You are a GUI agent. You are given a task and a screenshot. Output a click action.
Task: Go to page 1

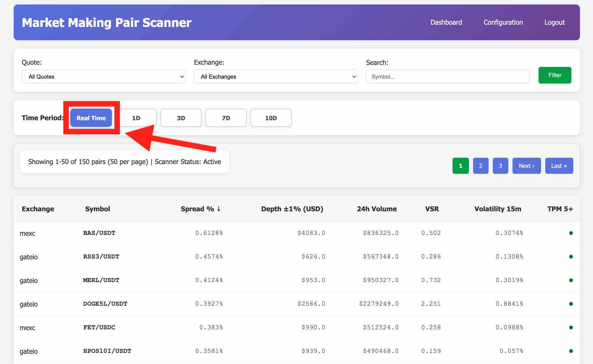(x=461, y=166)
